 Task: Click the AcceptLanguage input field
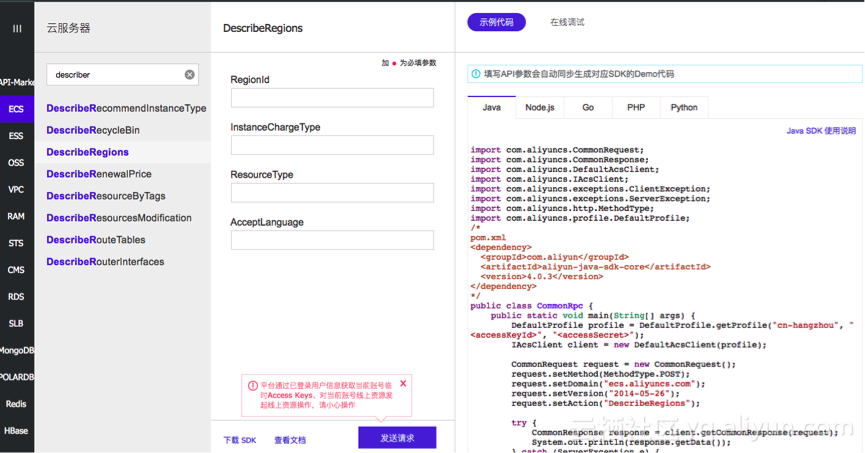coord(332,240)
